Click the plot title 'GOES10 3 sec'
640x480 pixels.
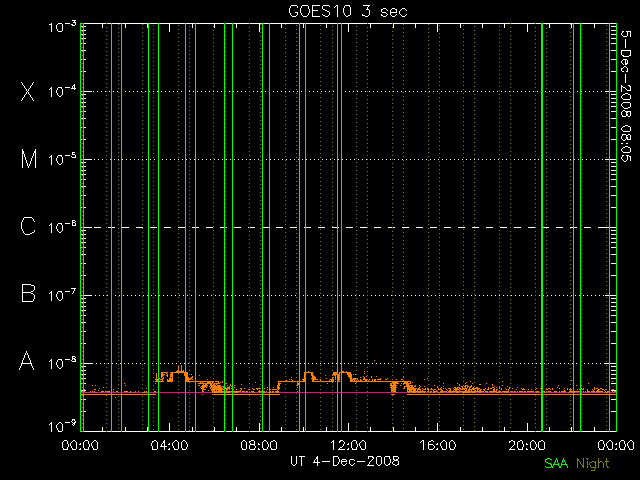[x=348, y=11]
